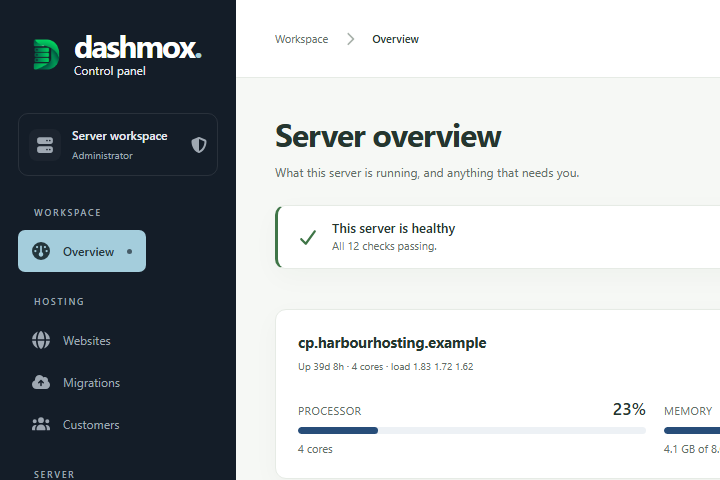Click the 'Control panel' subtitle
The height and width of the screenshot is (480, 720).
click(110, 71)
